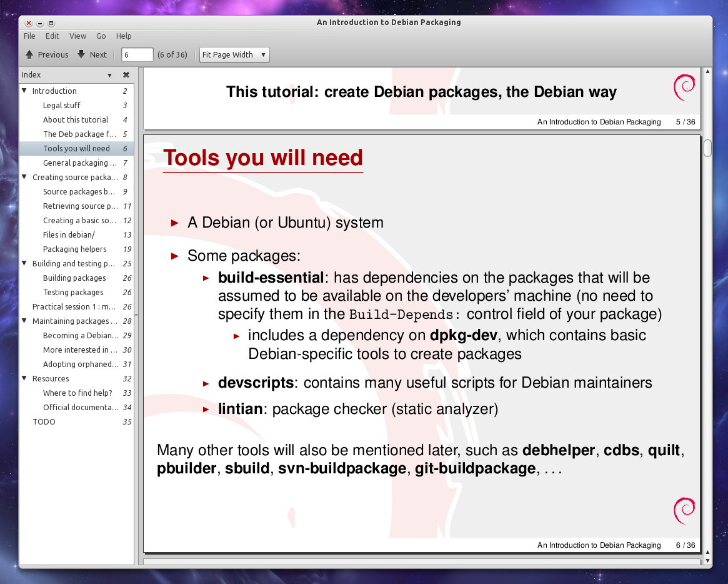Open the File menu

click(x=29, y=36)
